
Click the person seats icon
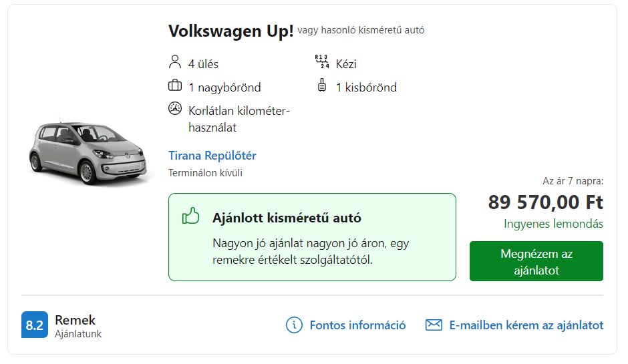174,62
